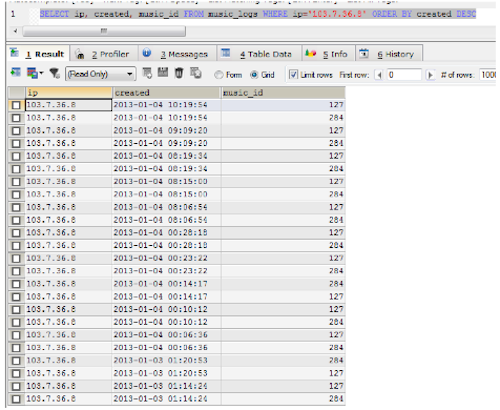Click the First row input field
The image size is (500, 410).
[x=404, y=75]
